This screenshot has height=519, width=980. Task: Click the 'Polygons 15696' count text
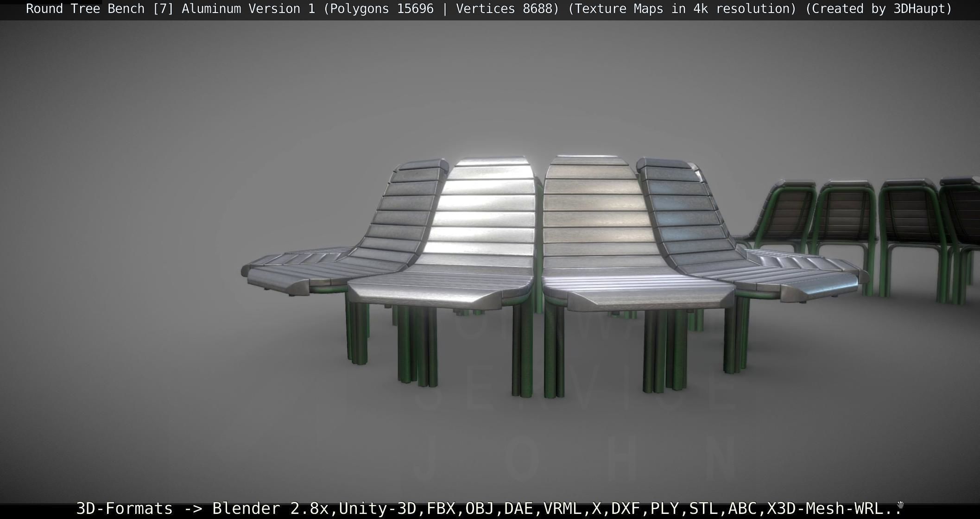pos(382,9)
